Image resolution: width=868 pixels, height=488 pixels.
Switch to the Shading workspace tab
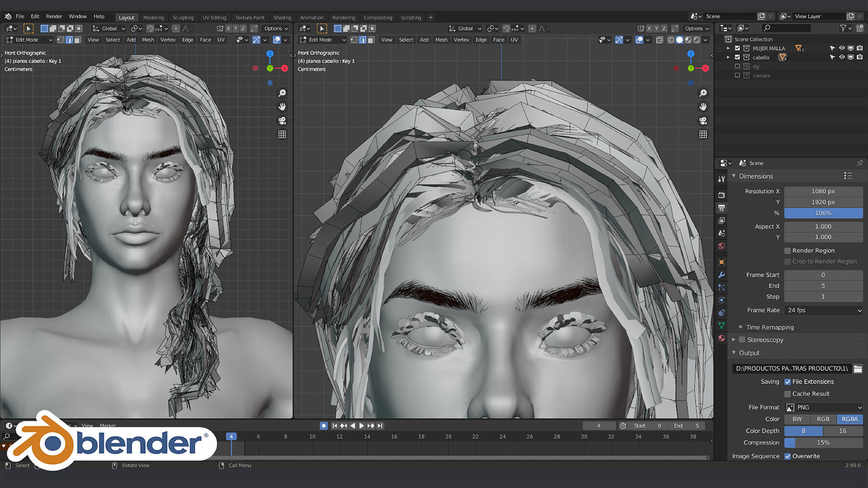282,17
